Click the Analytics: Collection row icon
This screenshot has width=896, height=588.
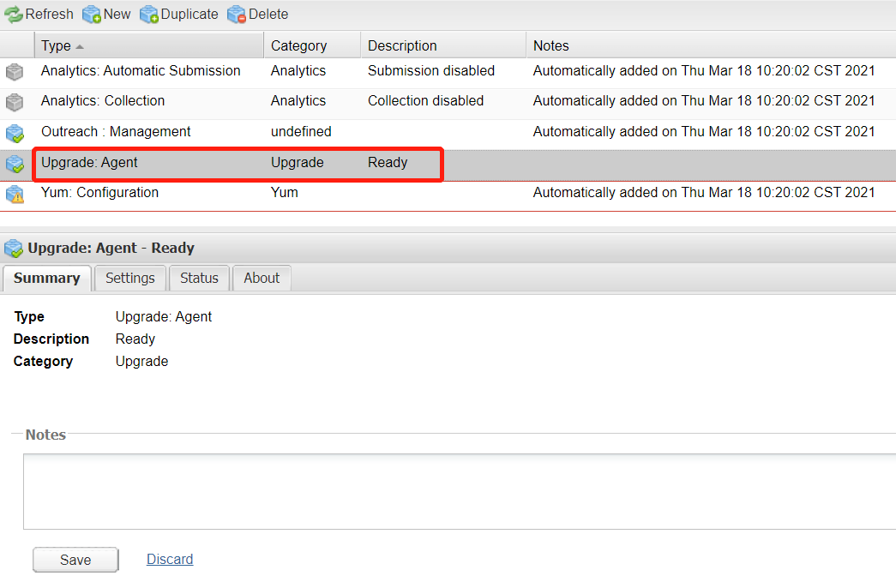[x=15, y=102]
